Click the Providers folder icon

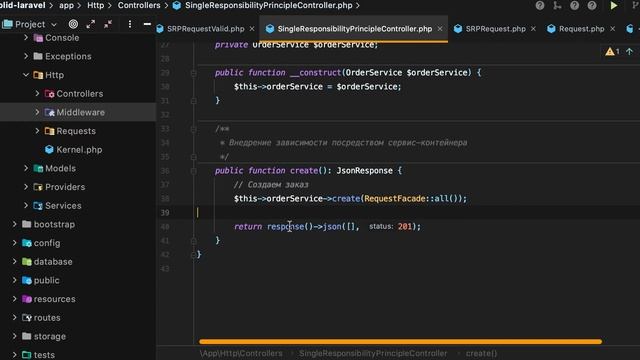click(x=38, y=187)
